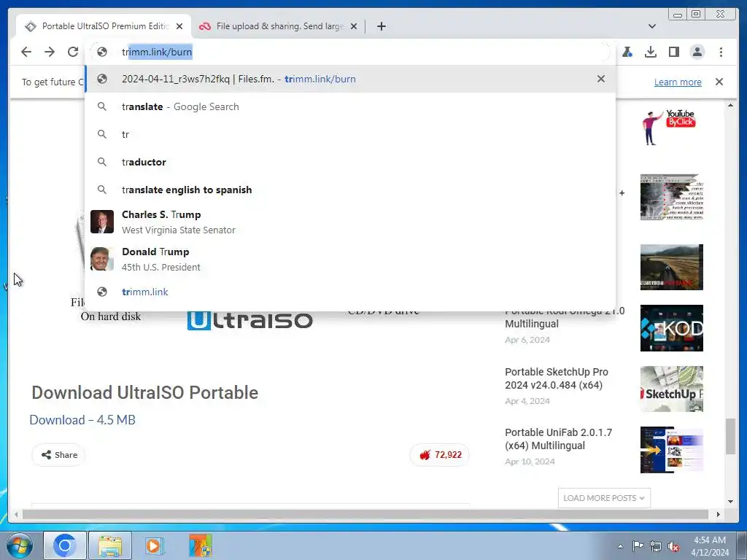Click the site globe icon in address bar
The image size is (747, 560).
click(102, 52)
